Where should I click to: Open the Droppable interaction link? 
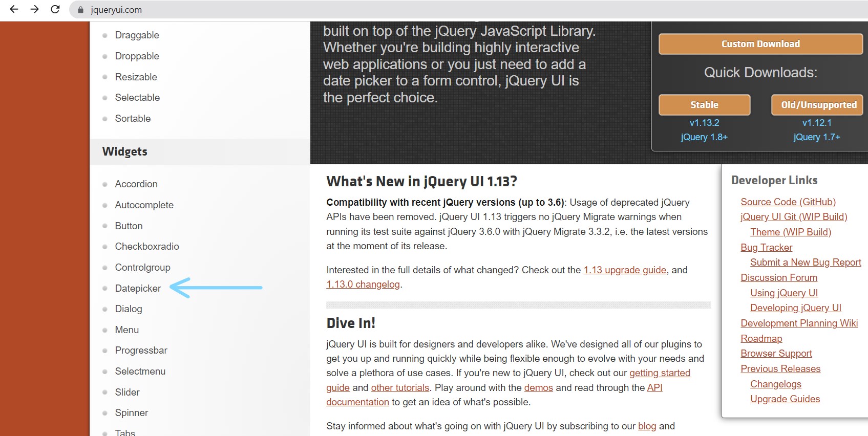[x=137, y=56]
